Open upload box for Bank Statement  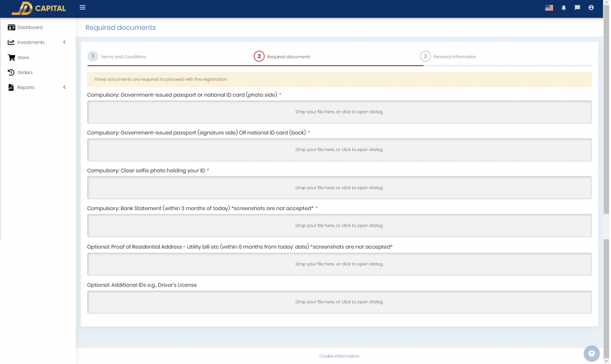(339, 225)
